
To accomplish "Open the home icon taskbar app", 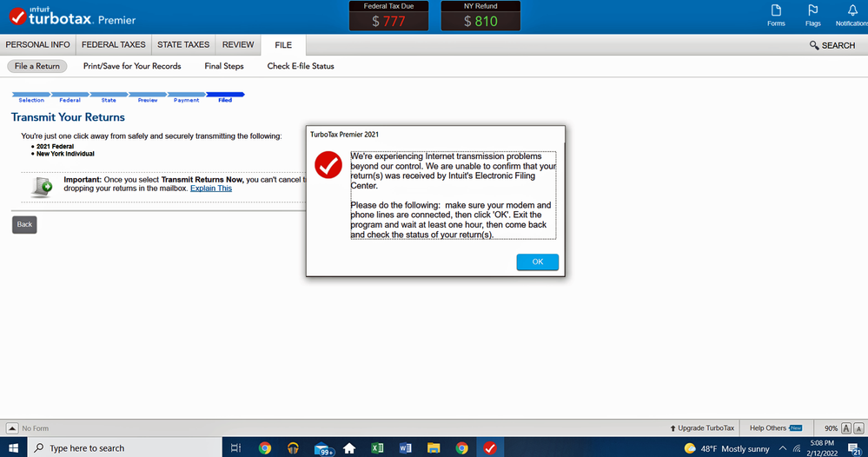I will (x=349, y=448).
